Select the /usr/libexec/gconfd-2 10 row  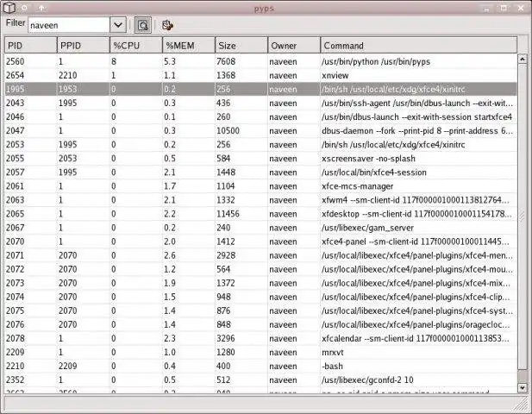pos(260,380)
